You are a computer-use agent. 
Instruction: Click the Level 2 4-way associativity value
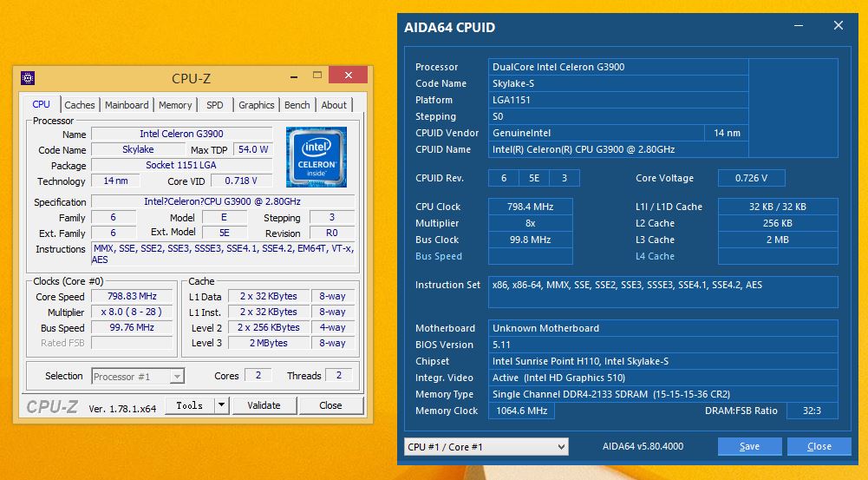(332, 327)
